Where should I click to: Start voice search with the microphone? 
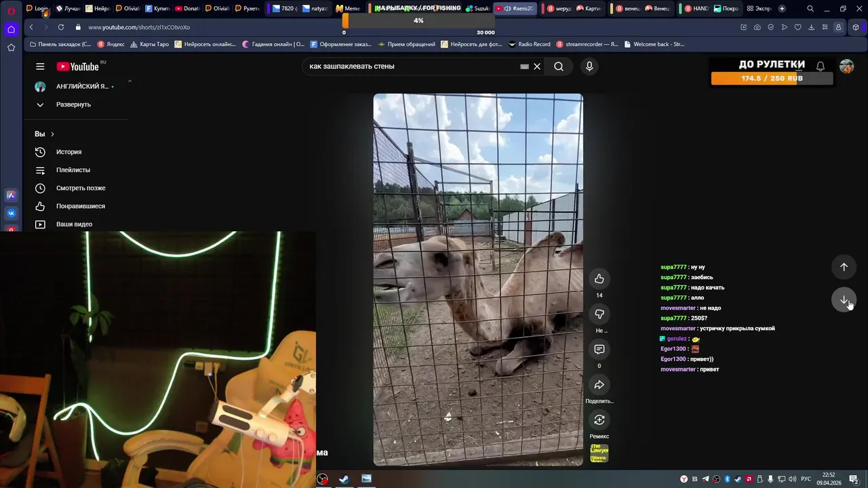(589, 66)
